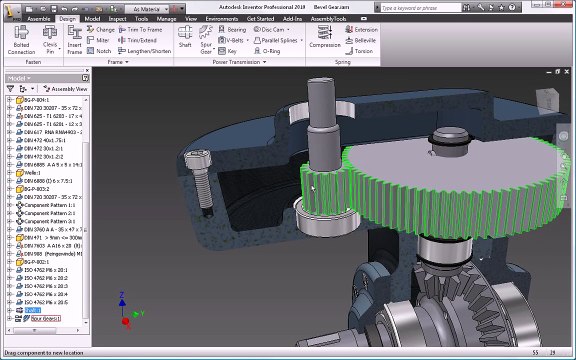Select DIN 472 40x1.75:1 in browser

coord(44,140)
